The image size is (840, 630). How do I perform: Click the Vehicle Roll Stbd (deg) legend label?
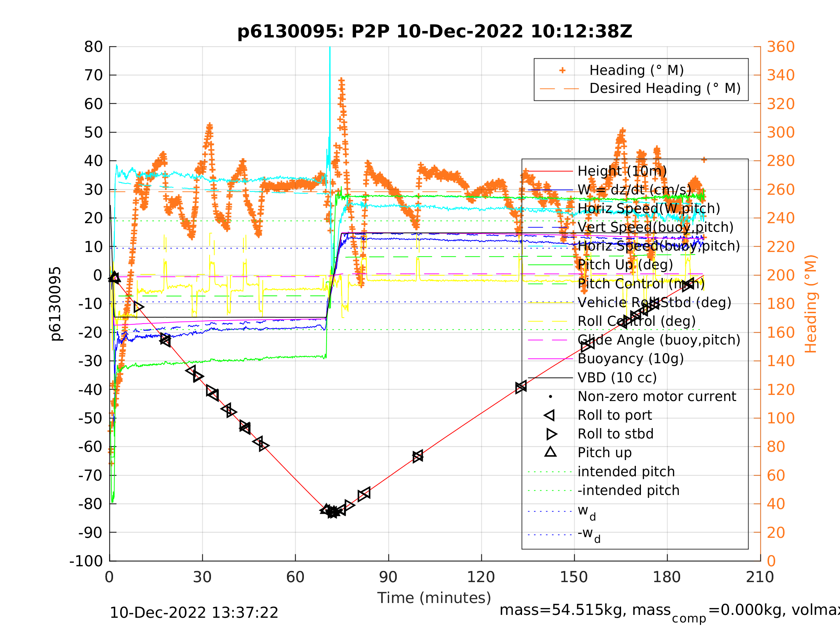(654, 303)
